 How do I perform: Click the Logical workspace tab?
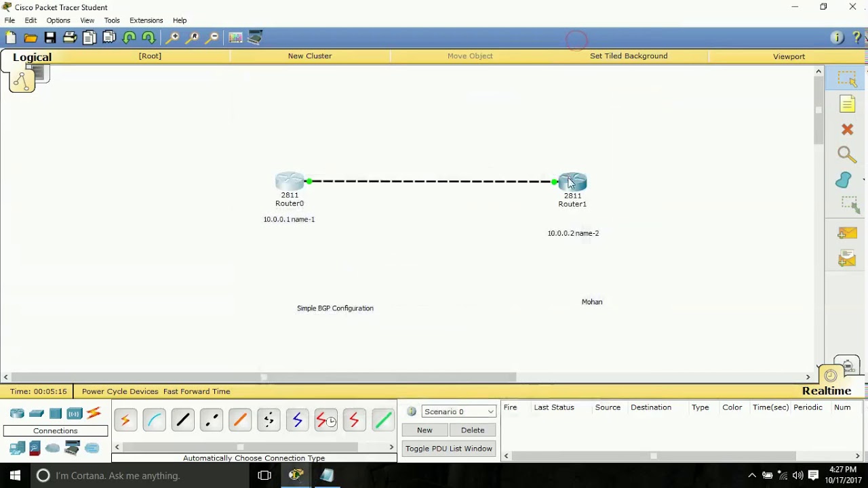click(x=32, y=58)
